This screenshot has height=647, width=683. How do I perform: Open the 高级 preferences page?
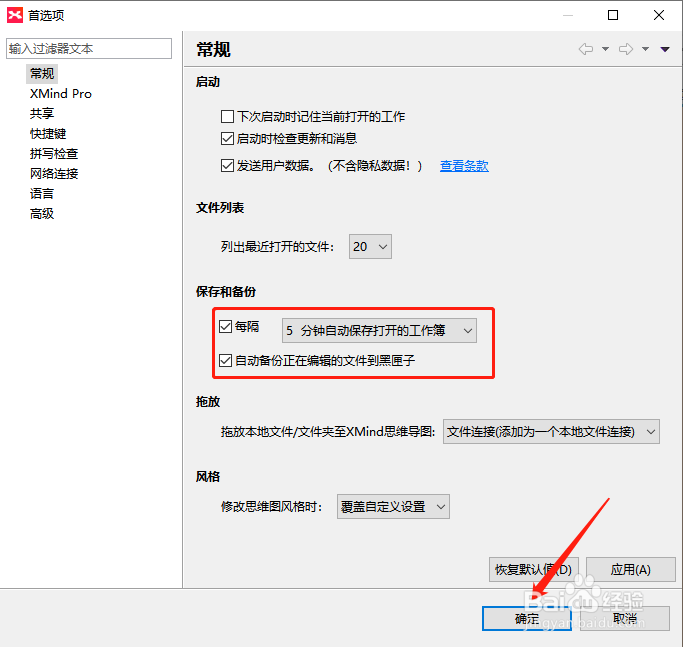tap(42, 213)
